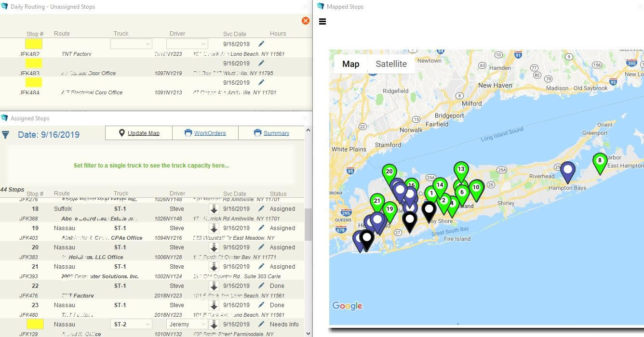Move stop 22 down using its arrow
Image resolution: width=644 pixels, height=337 pixels.
pyautogui.click(x=214, y=286)
